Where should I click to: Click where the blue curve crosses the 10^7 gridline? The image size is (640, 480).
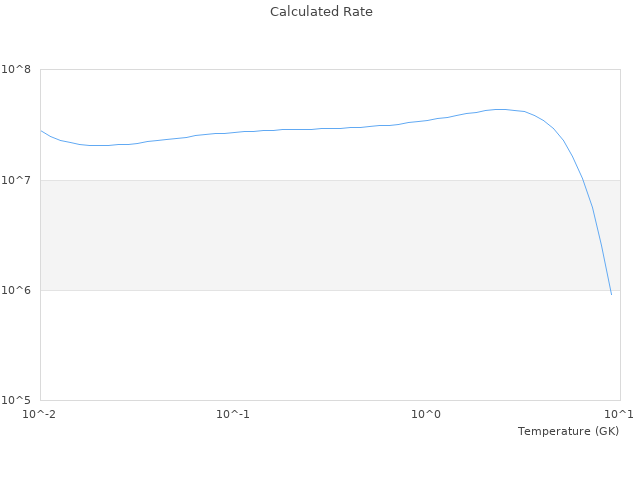[x=583, y=180]
